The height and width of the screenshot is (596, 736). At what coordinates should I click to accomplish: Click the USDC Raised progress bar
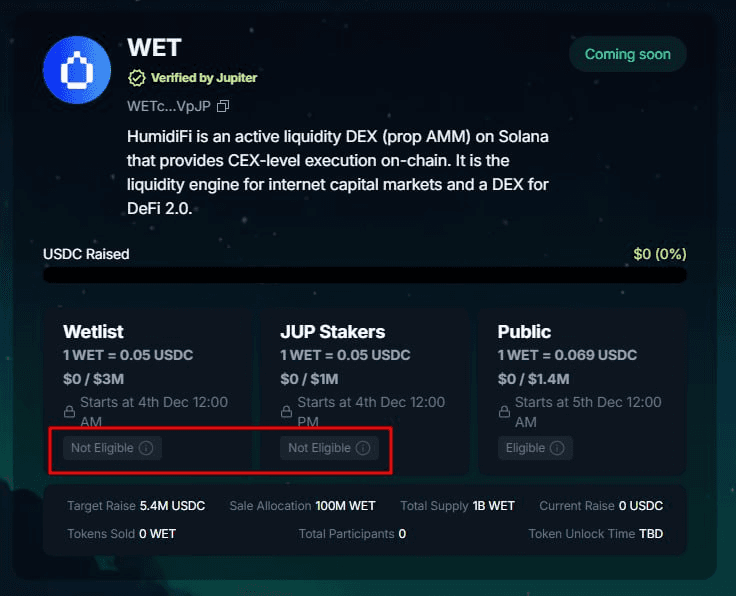(x=364, y=275)
